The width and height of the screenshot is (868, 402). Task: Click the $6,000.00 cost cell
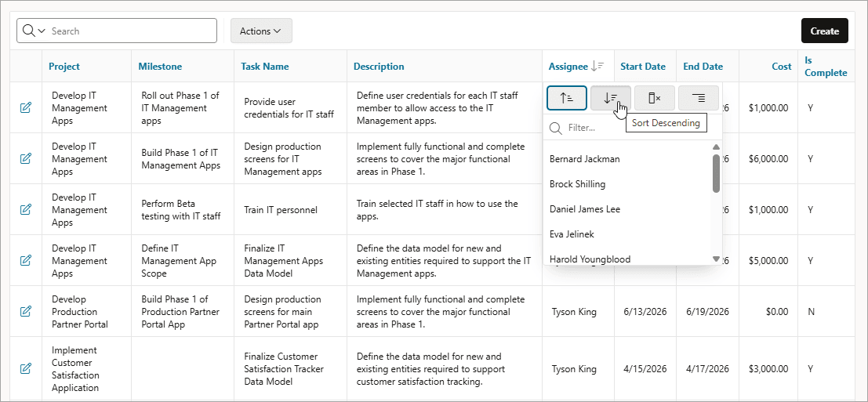(x=768, y=159)
